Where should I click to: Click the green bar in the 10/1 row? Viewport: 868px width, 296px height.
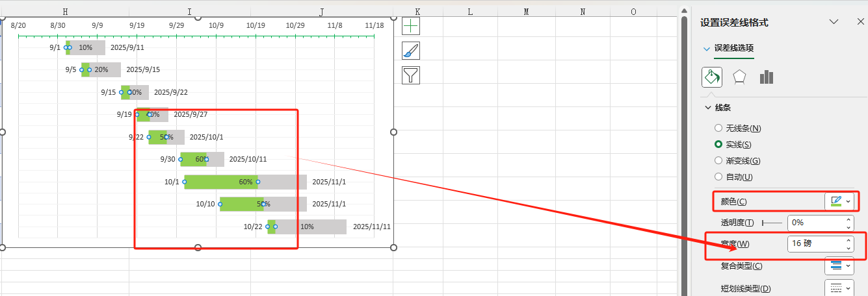tap(221, 182)
